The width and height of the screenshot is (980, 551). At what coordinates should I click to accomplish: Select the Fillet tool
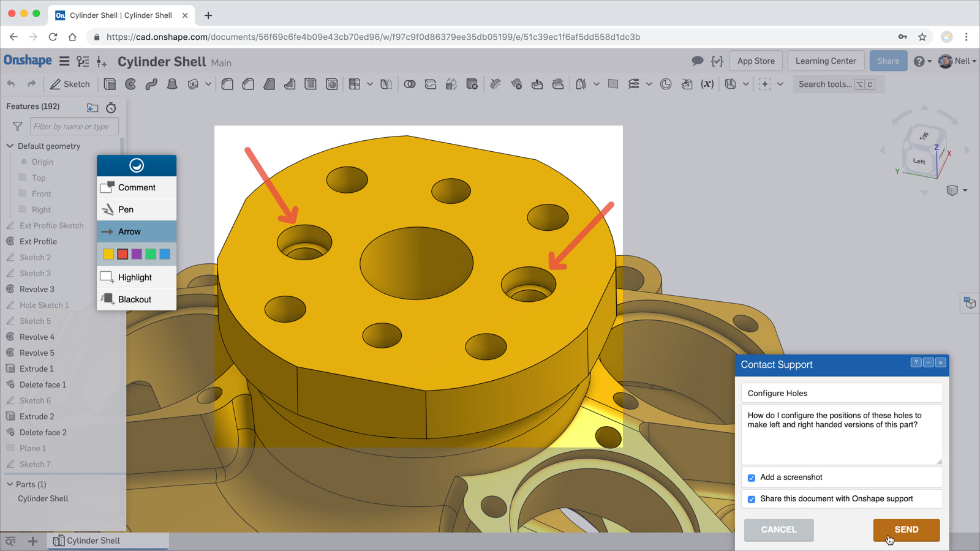pos(227,84)
